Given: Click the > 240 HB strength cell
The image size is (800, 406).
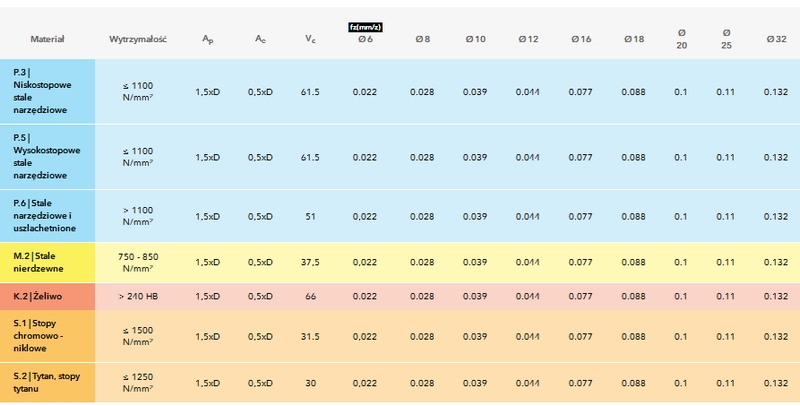Looking at the screenshot, I should (x=137, y=296).
